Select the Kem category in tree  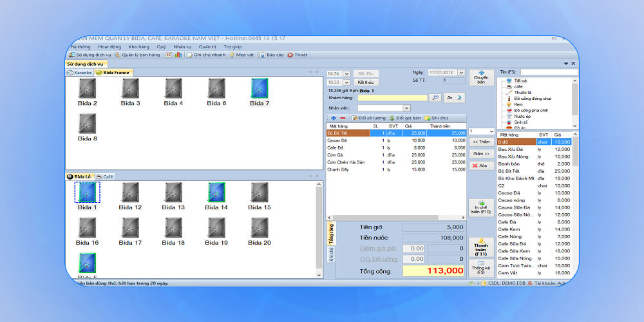[x=518, y=104]
